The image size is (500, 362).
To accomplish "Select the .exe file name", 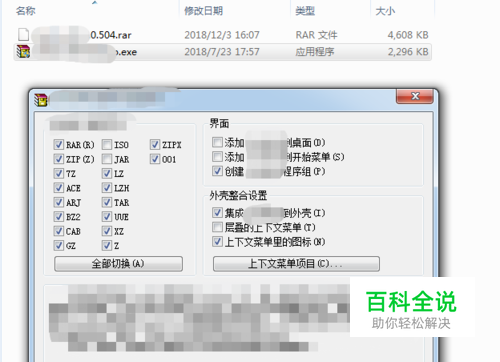I will 126,52.
